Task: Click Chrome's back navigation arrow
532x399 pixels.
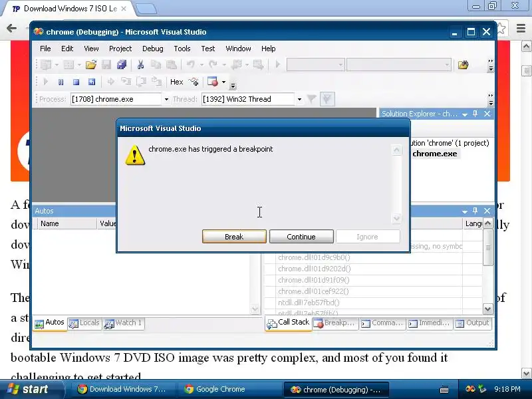Action: [12, 28]
